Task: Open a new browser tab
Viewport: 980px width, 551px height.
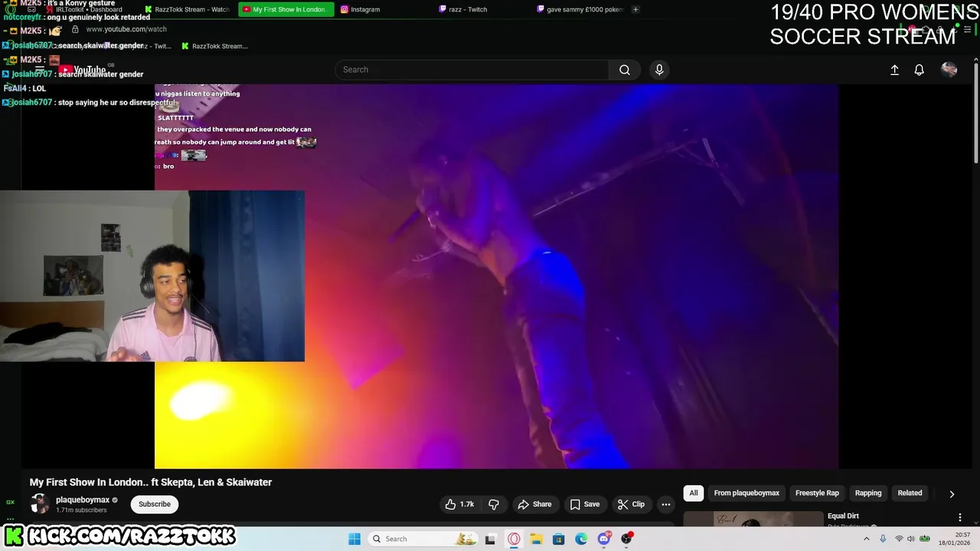Action: coord(635,9)
